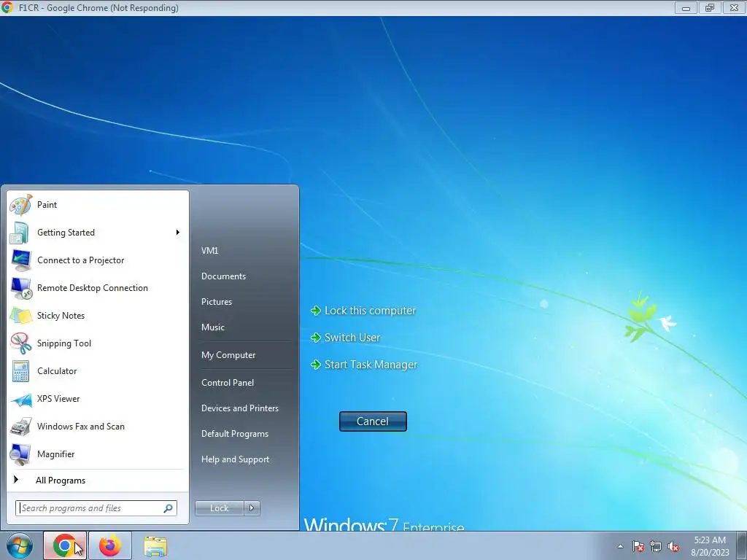Image resolution: width=747 pixels, height=560 pixels.
Task: Choose Switch User
Action: pos(352,338)
